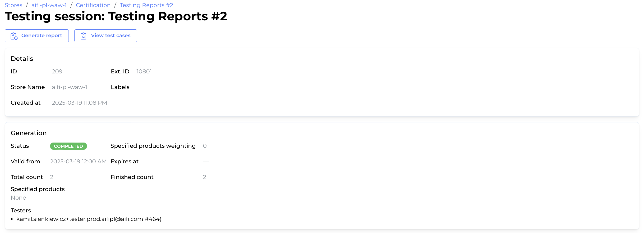Viewport: 644px width, 233px height.
Task: Open the View test cases button
Action: click(x=106, y=36)
